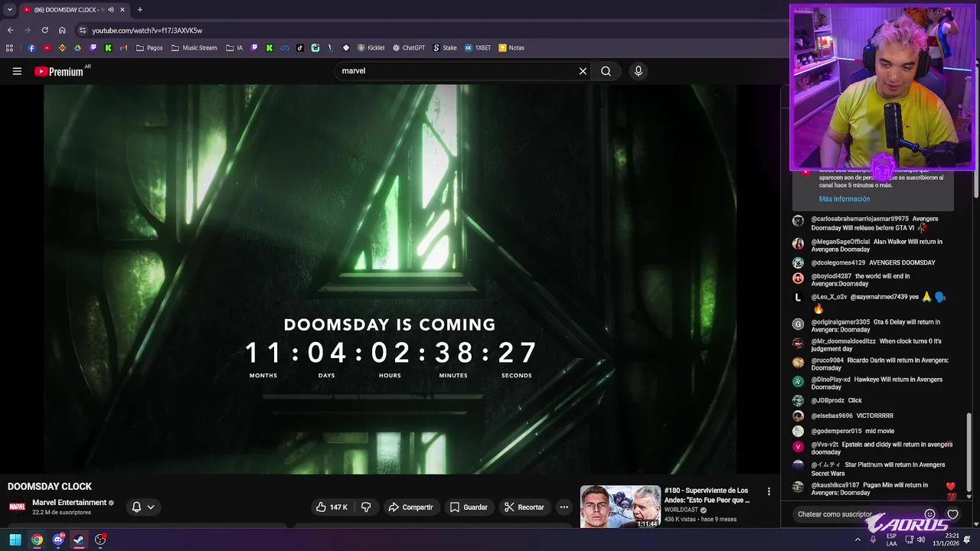Send heart reaction in live chat
Viewport: 980px width, 551px height.
coord(952,514)
